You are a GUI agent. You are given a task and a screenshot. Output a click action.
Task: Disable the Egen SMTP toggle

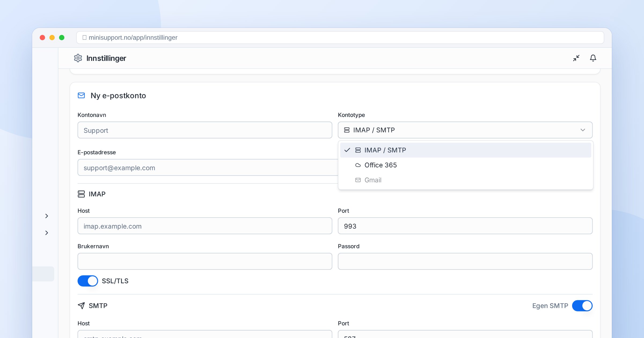point(582,306)
